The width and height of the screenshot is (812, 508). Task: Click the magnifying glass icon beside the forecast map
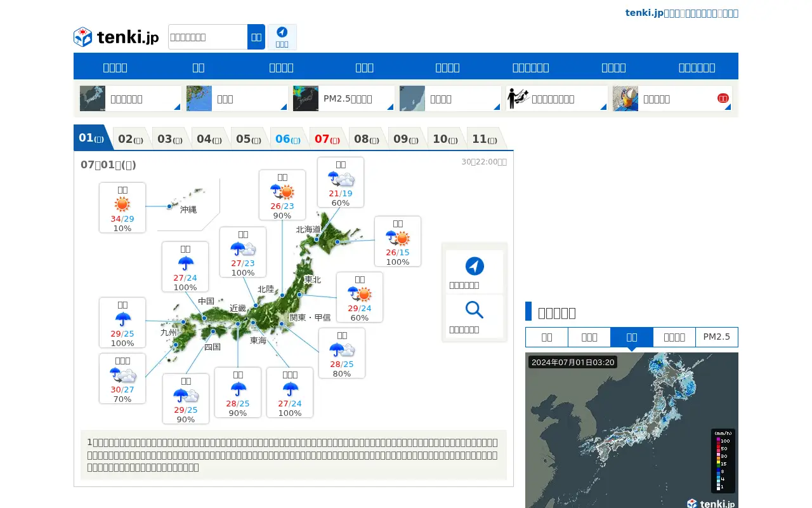(x=475, y=310)
